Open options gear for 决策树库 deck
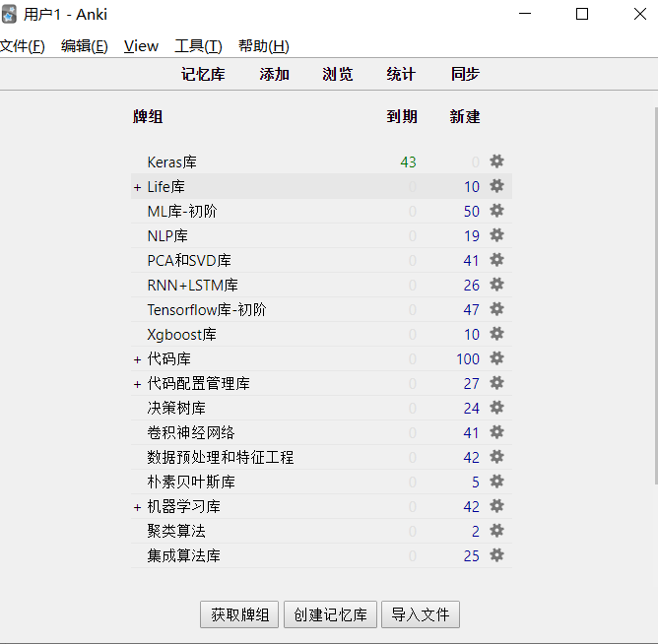Screen dimensions: 658x644 coord(496,408)
